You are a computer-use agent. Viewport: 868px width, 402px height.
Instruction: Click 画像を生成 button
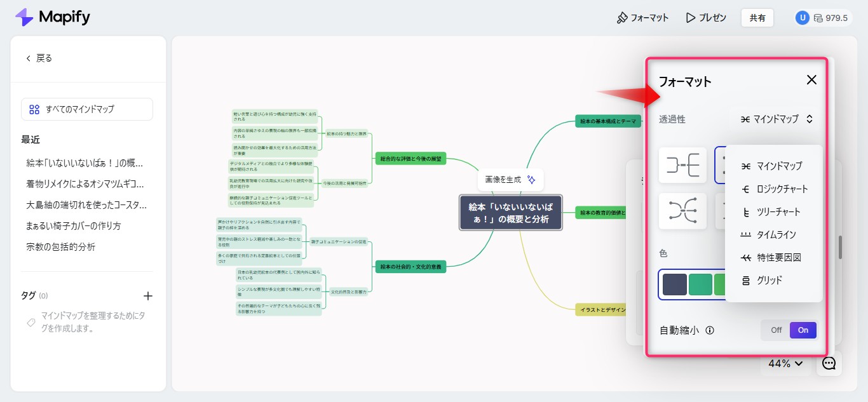tap(510, 180)
